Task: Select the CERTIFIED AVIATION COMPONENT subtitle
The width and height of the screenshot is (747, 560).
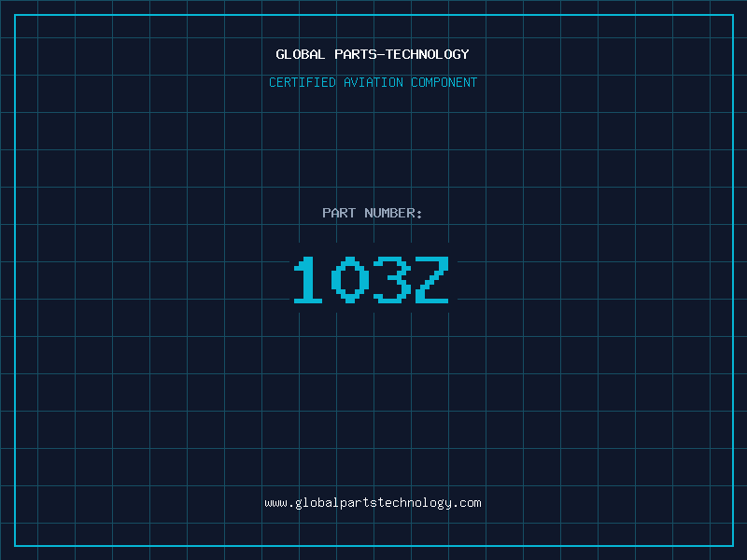Action: pos(373,83)
